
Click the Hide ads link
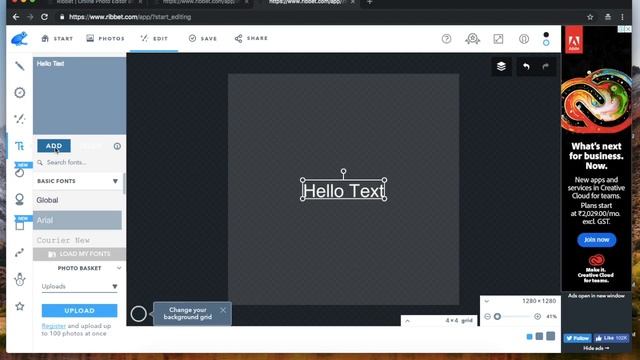(x=596, y=348)
